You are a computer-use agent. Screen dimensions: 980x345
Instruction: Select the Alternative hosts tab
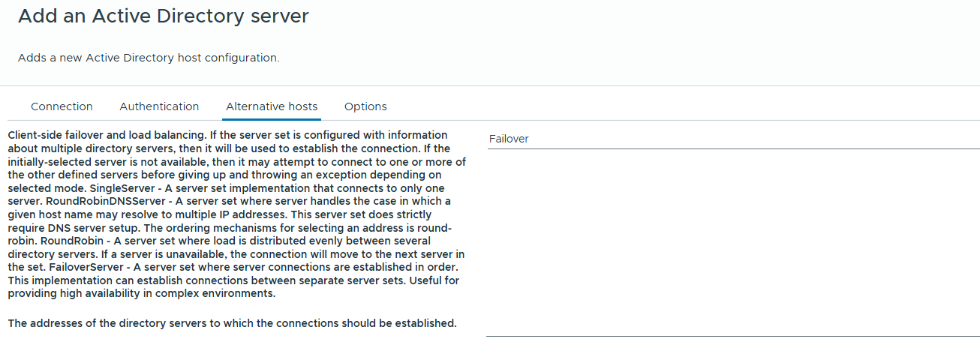pos(272,106)
